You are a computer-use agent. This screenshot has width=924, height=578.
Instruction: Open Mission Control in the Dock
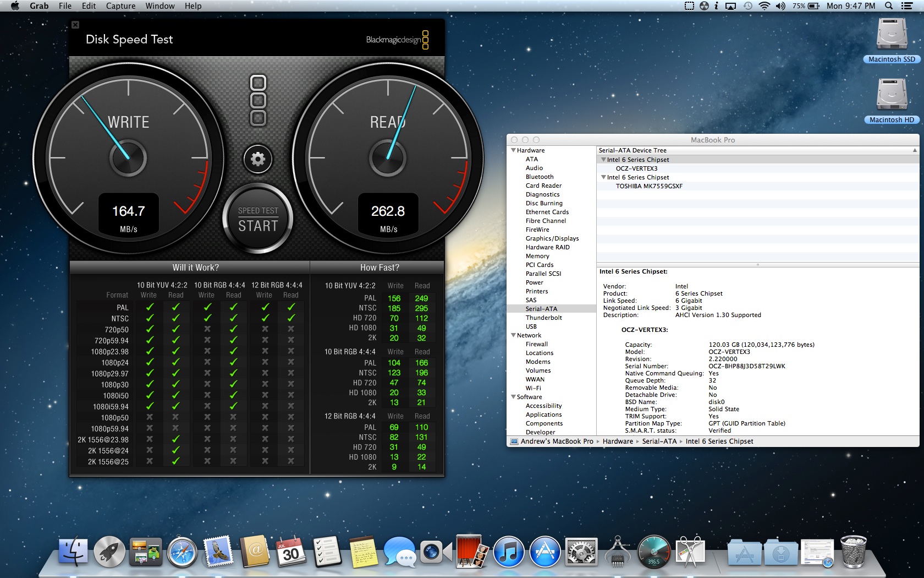146,552
